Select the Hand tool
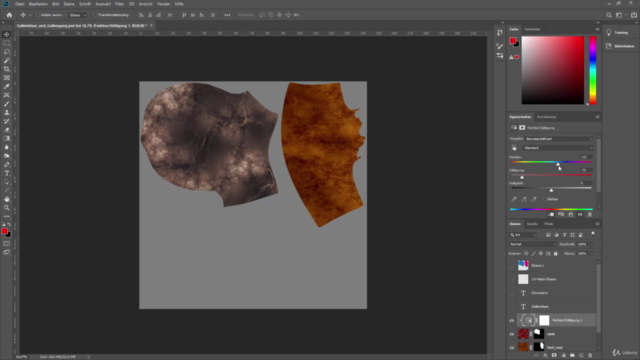 [x=7, y=199]
